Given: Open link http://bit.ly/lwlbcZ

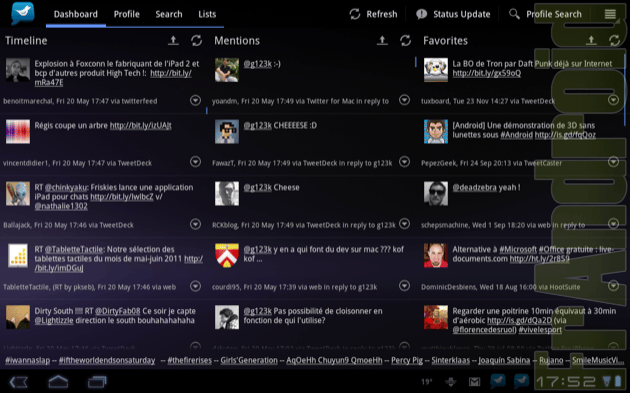Looking at the screenshot, I should pos(122,197).
